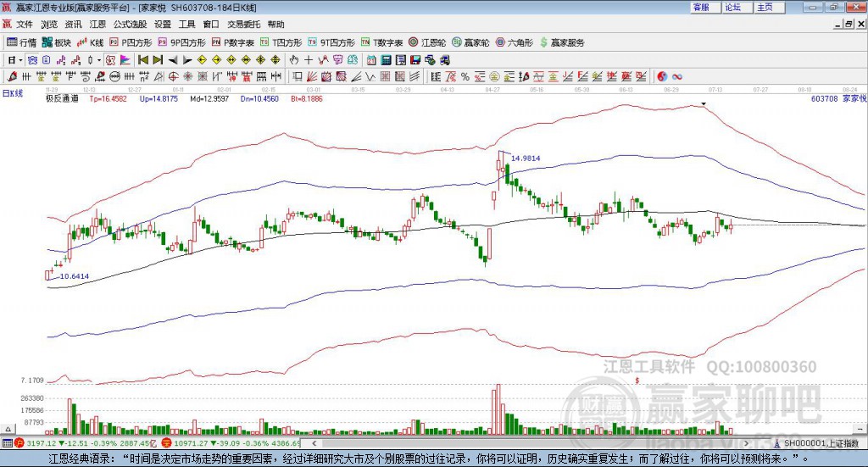Screen dimensions: 868x467
Task: Switch to K线 candlestick chart
Action: (x=90, y=42)
